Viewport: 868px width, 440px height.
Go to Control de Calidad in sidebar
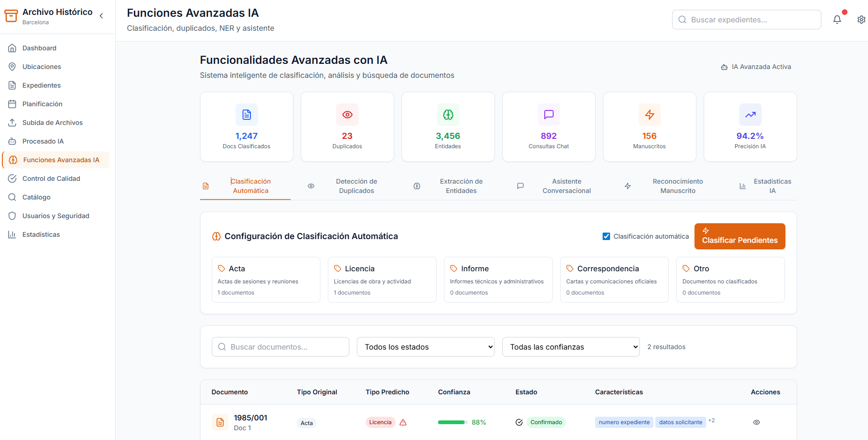tap(51, 179)
